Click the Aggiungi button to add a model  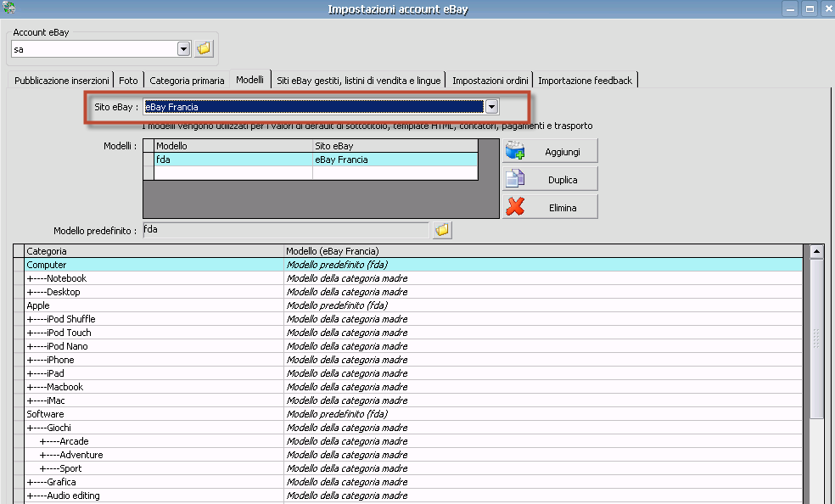[x=550, y=151]
